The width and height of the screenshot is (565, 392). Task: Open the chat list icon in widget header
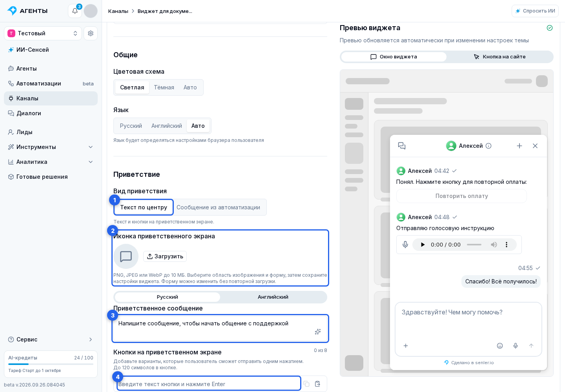click(x=402, y=146)
